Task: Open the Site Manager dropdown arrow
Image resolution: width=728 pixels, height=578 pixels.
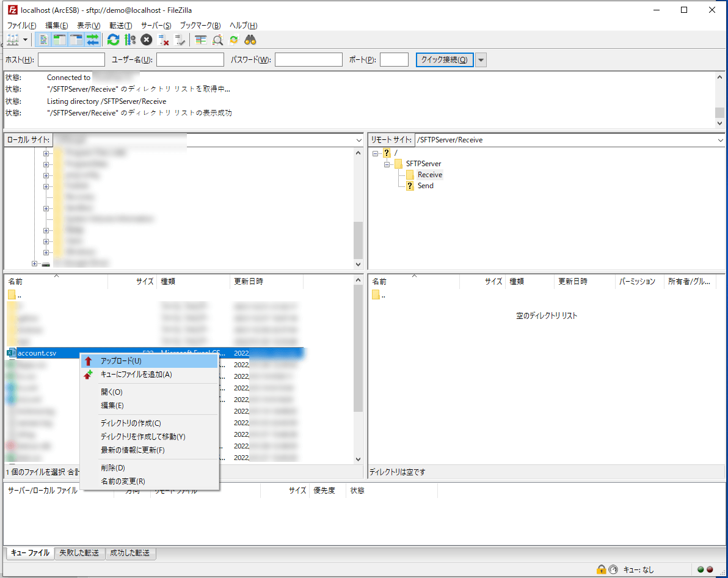Action: click(26, 40)
